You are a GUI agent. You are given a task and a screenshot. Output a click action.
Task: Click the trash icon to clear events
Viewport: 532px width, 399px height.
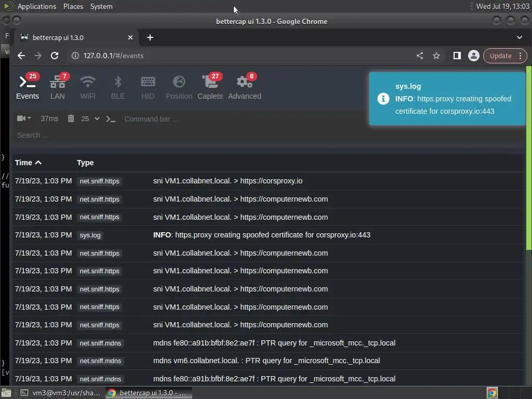[71, 118]
